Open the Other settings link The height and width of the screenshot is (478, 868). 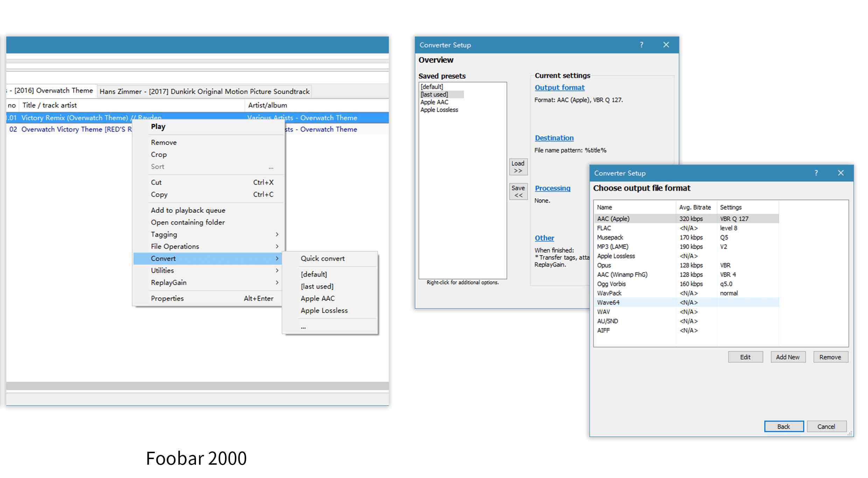(x=544, y=238)
